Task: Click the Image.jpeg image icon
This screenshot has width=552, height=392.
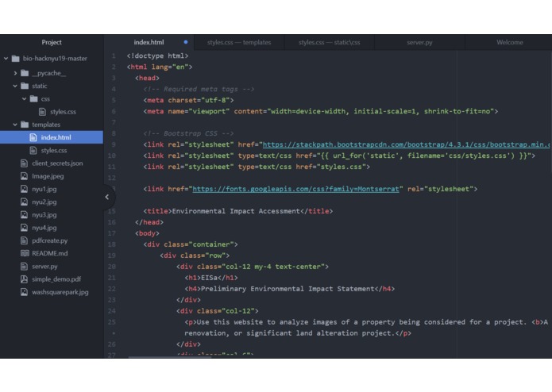Action: (24, 176)
